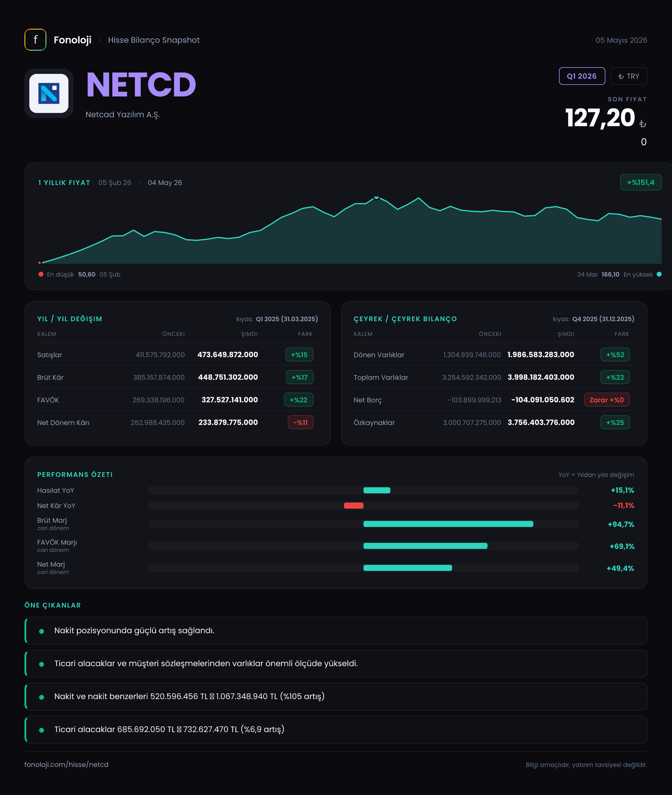Click the 166,10 highest price value
The width and height of the screenshot is (672, 795).
click(610, 274)
